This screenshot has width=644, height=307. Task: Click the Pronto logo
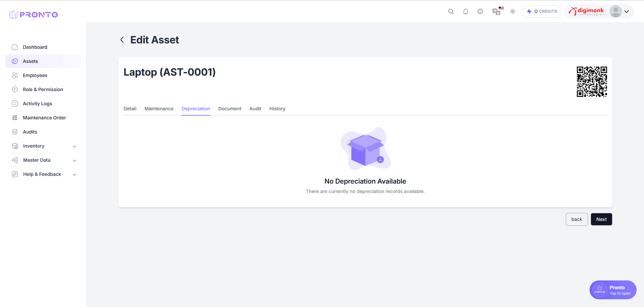34,14
